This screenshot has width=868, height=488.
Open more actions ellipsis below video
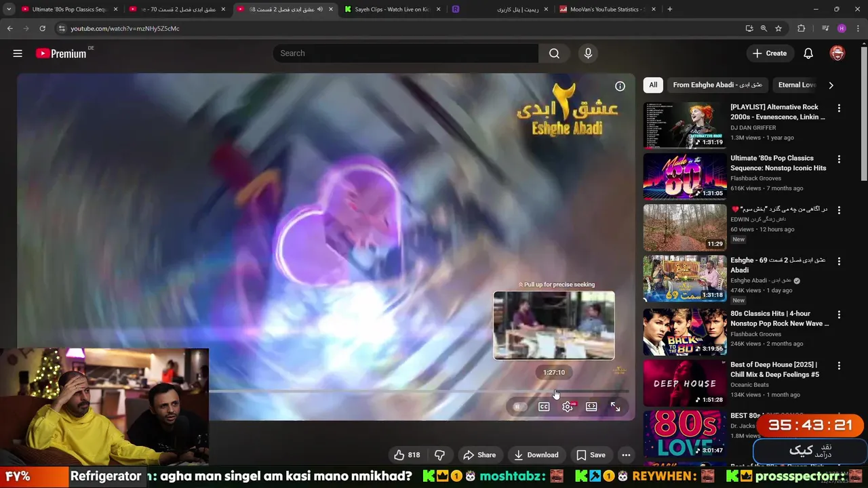tap(626, 455)
